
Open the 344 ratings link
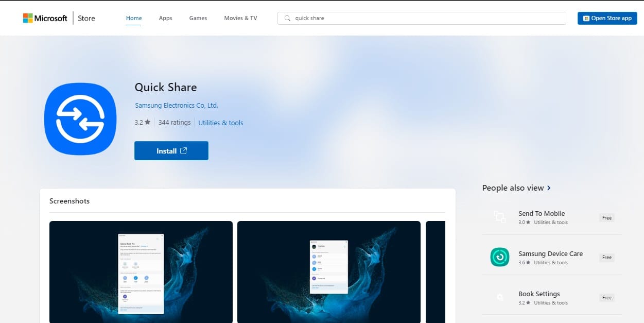coord(175,123)
